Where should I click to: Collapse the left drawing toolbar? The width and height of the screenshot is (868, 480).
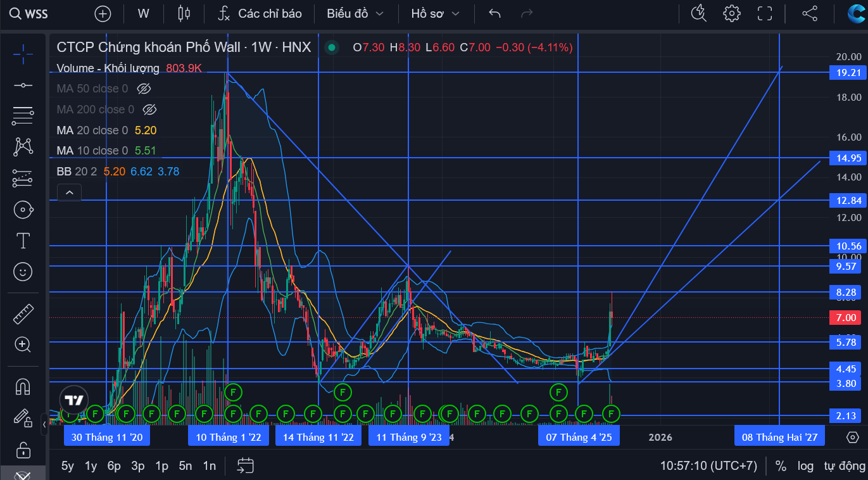[x=44, y=424]
